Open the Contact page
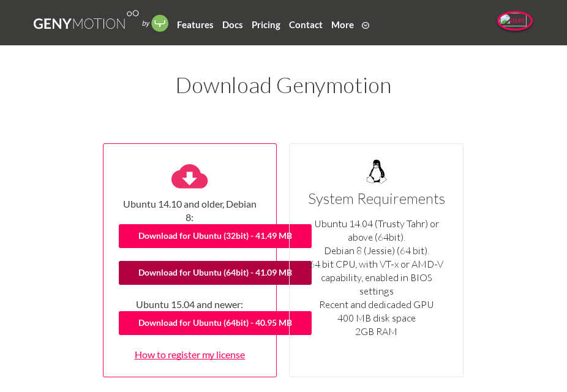This screenshot has width=567, height=392. pos(306,25)
